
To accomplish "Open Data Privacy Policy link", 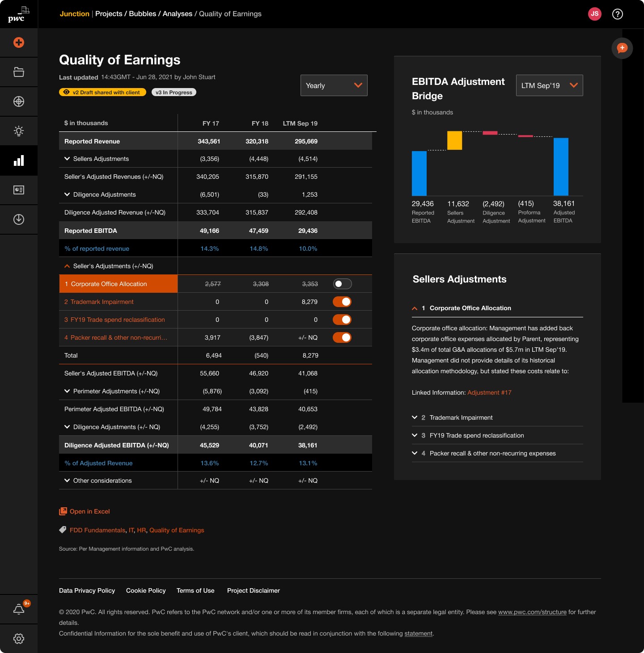I will coord(87,590).
